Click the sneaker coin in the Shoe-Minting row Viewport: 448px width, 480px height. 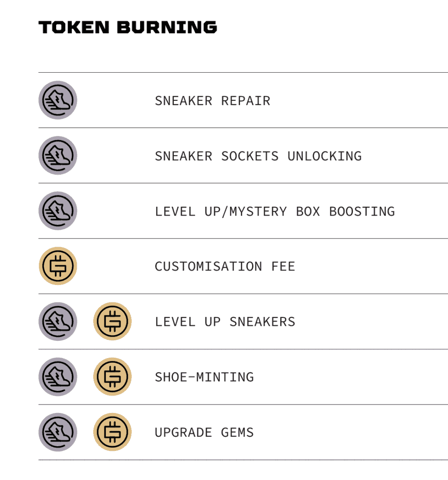pos(58,377)
